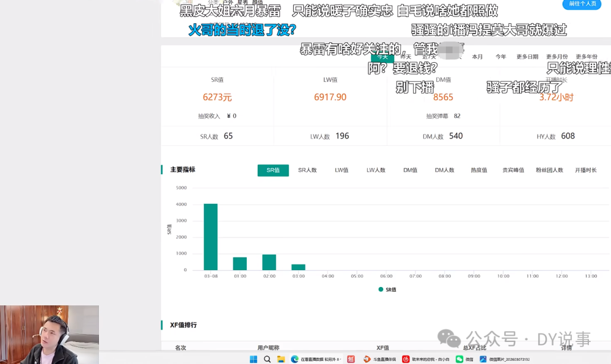
Task: Click the 02:00 bar in the chart
Action: click(x=269, y=262)
